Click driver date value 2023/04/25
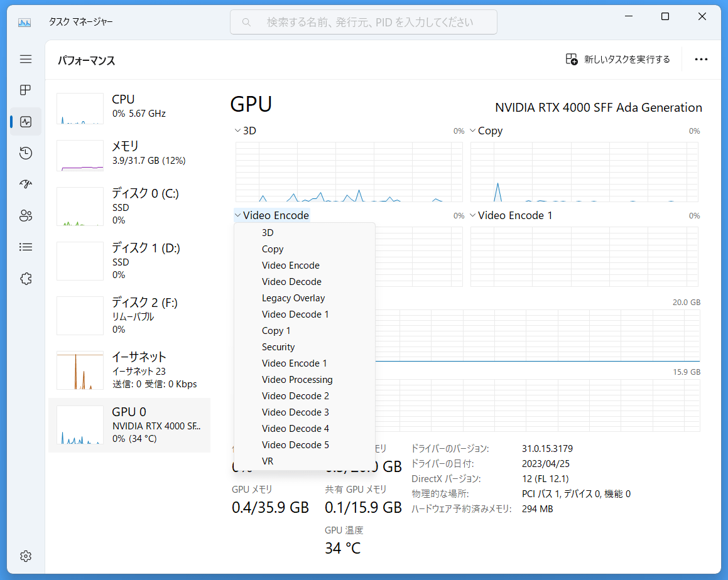This screenshot has width=728, height=580. 546,463
